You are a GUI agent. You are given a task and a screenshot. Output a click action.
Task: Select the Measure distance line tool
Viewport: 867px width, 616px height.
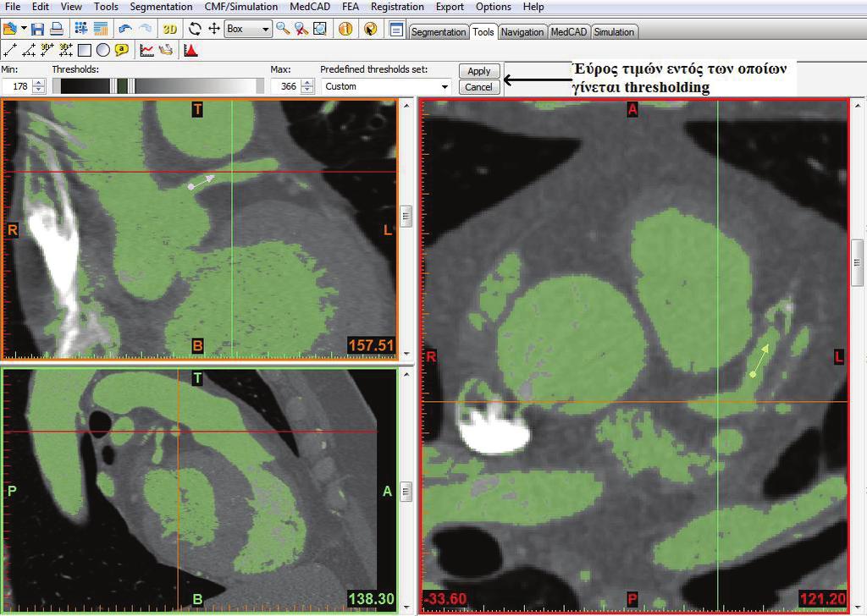10,50
